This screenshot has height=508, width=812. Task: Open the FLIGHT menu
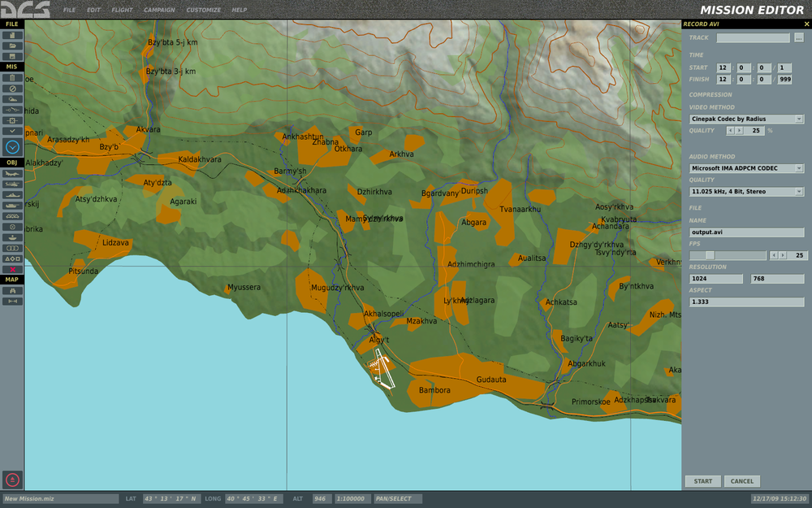[122, 10]
